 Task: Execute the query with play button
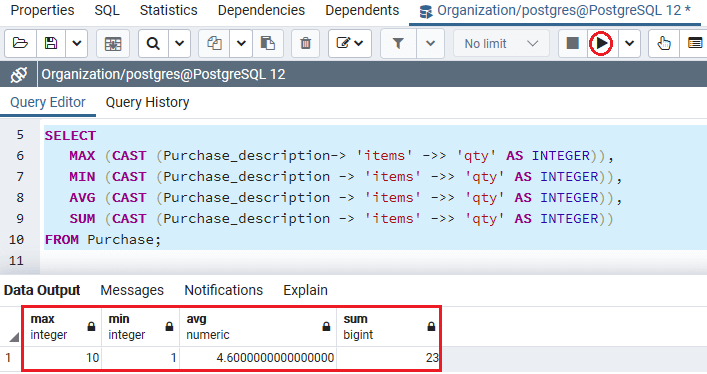tap(601, 43)
